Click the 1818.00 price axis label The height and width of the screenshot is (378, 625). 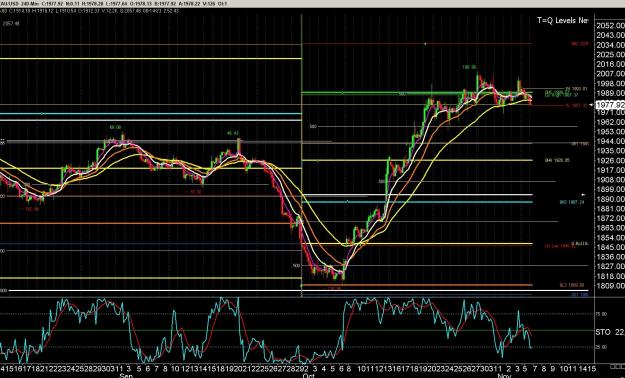coord(611,276)
